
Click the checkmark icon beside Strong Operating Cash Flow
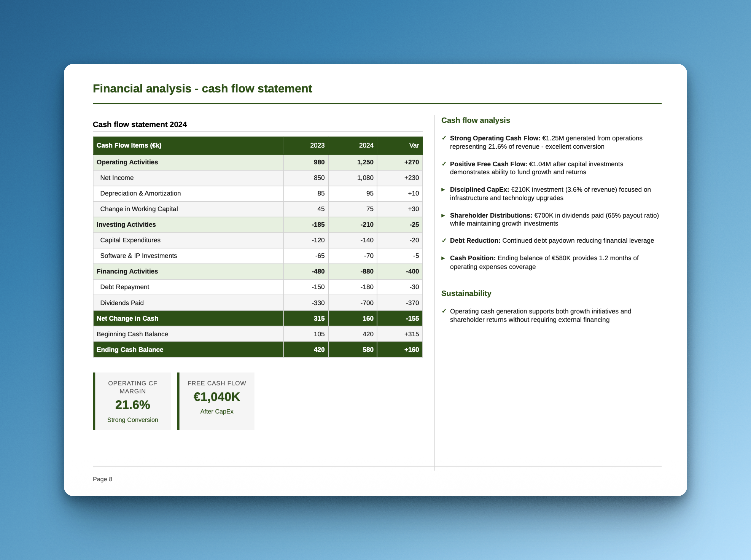[444, 138]
